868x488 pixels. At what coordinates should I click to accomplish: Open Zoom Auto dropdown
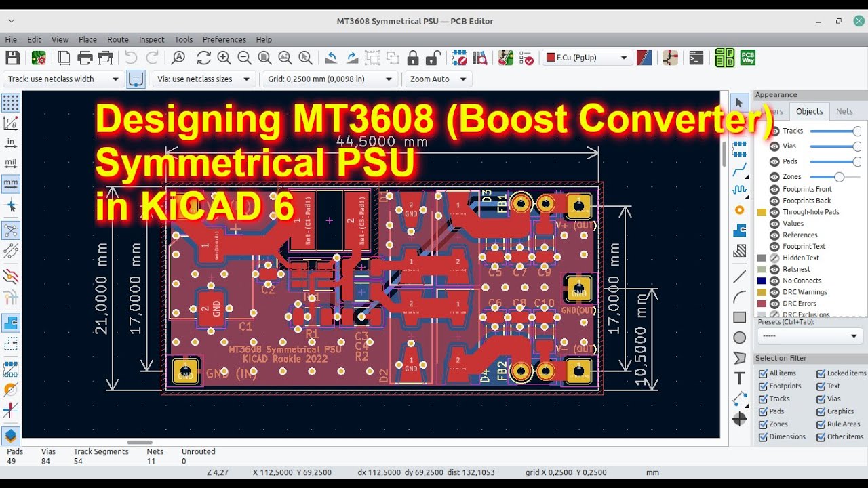(438, 79)
